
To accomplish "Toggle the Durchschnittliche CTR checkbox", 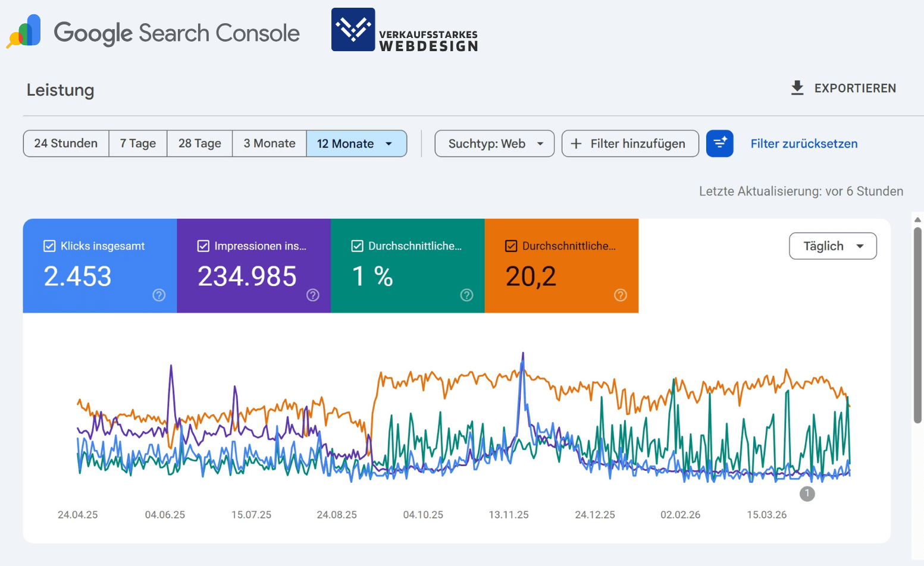I will coord(356,246).
